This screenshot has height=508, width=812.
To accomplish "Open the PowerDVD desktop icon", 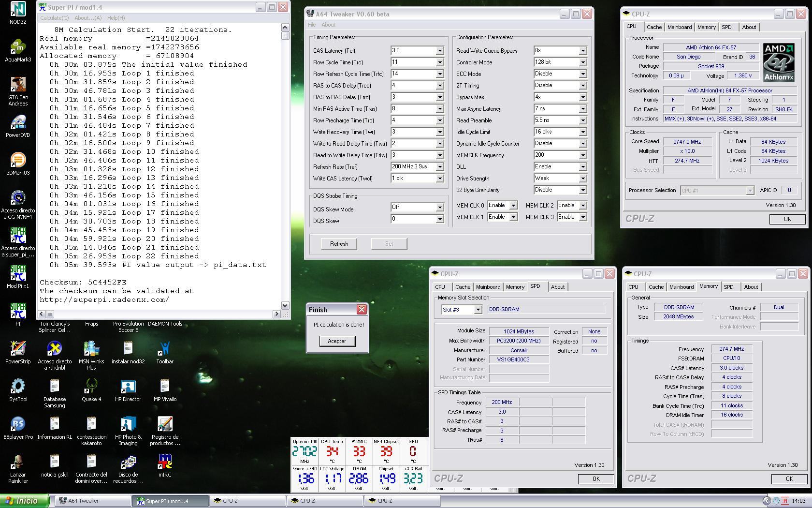I will pyautogui.click(x=18, y=123).
